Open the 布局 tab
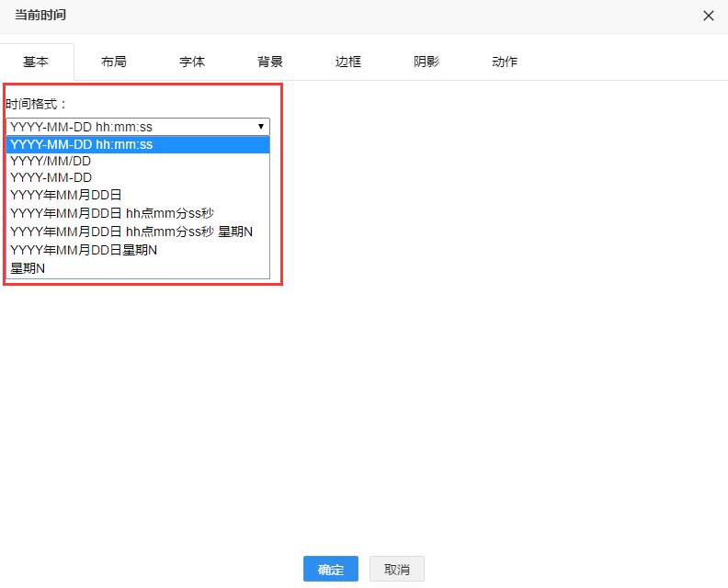 [114, 62]
